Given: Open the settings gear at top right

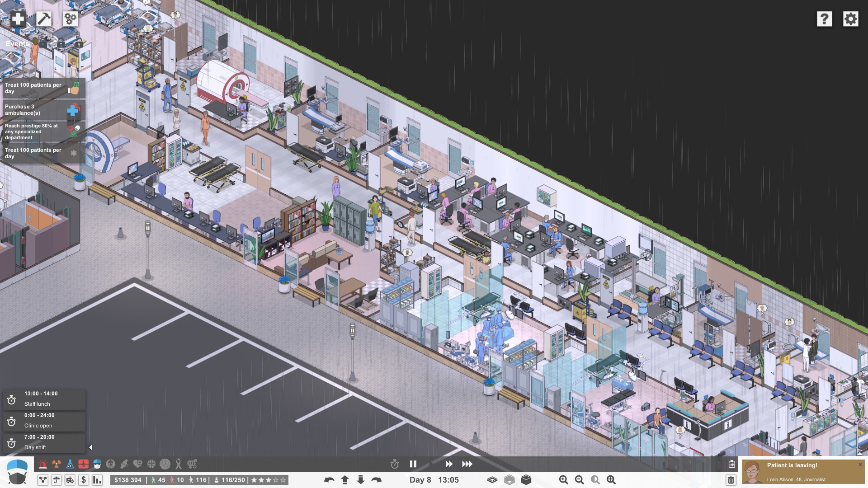Looking at the screenshot, I should [x=850, y=19].
